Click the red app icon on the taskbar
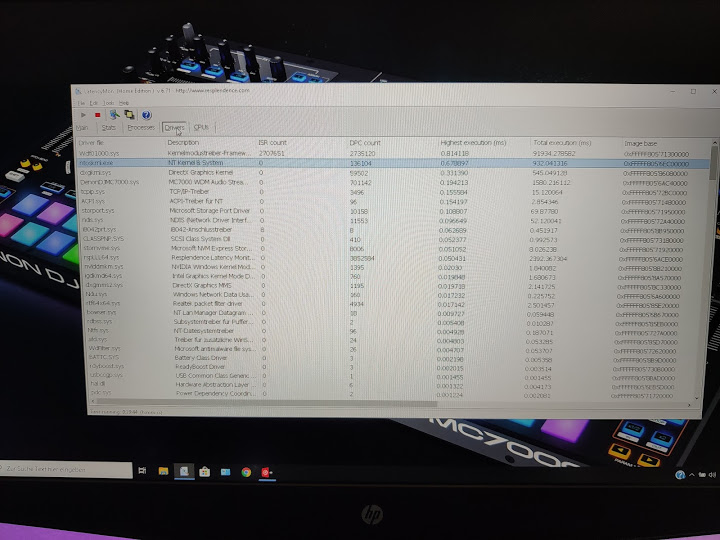The width and height of the screenshot is (720, 540). [267, 472]
